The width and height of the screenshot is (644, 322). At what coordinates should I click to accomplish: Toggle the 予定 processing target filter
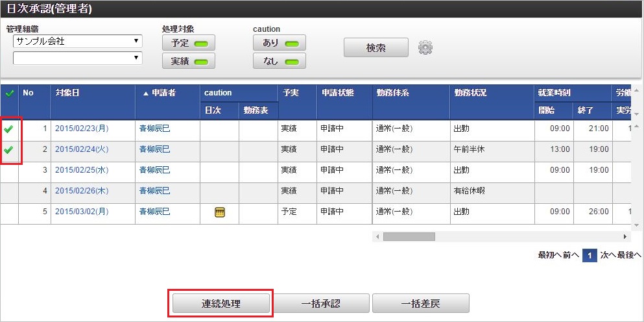tap(189, 43)
